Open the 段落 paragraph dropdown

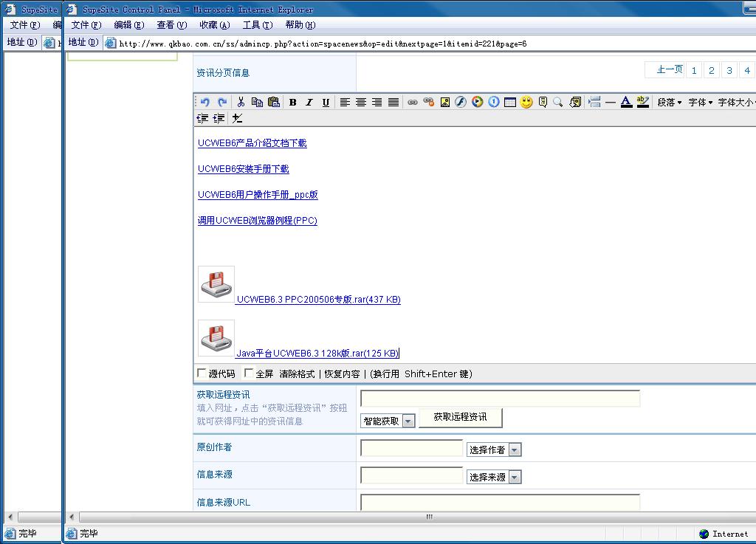tap(670, 102)
